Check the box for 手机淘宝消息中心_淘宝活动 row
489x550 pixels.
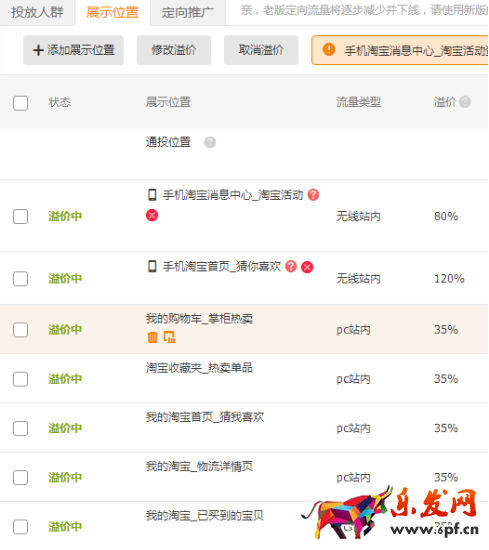point(20,216)
